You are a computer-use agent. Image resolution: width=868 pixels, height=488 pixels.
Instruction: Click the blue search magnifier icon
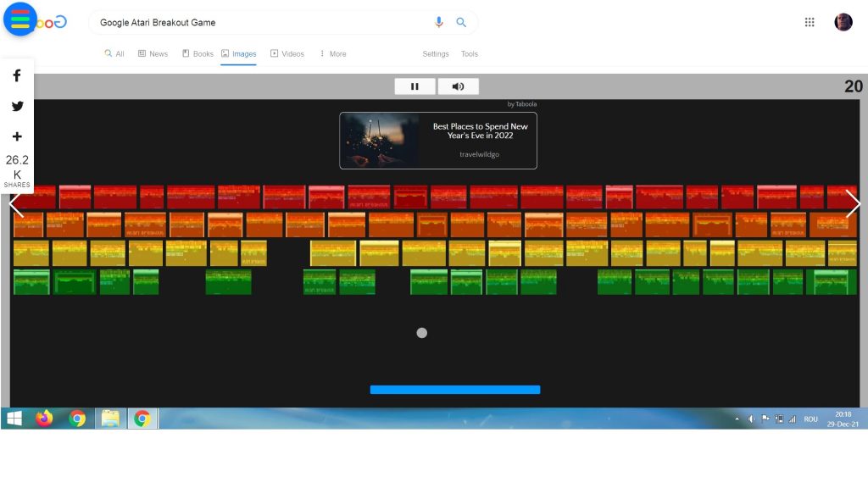tap(460, 22)
